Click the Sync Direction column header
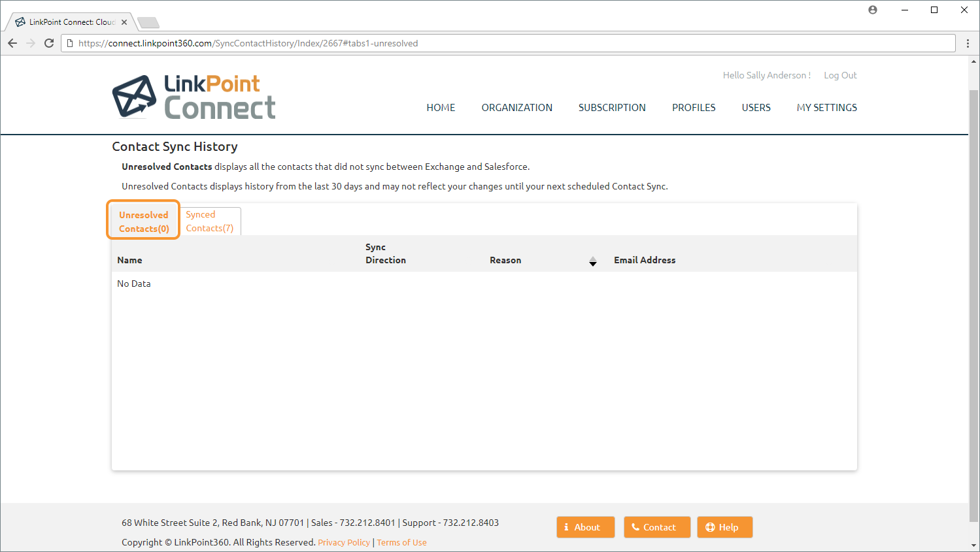The width and height of the screenshot is (980, 552). 386,253
